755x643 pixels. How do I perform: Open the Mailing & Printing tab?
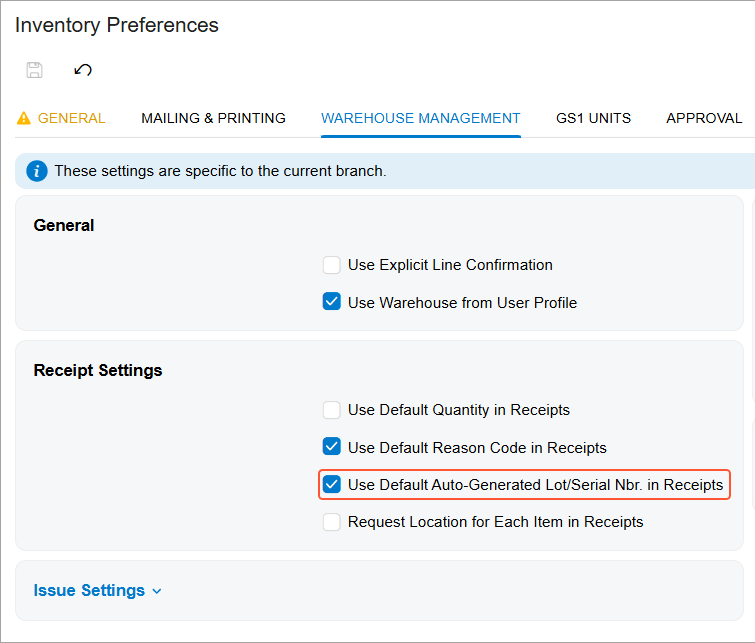(x=213, y=118)
